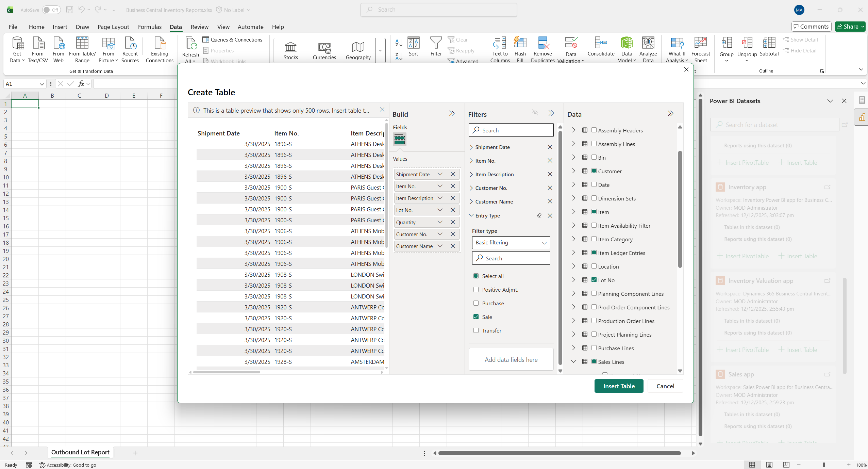Open the Basic filtering dropdown
Screen dimensions: 868x469
511,243
